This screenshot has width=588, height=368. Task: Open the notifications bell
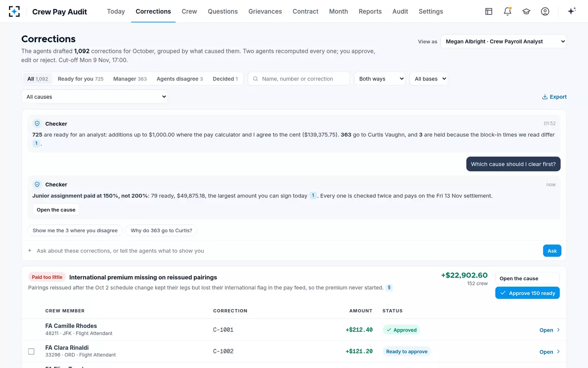(x=508, y=11)
